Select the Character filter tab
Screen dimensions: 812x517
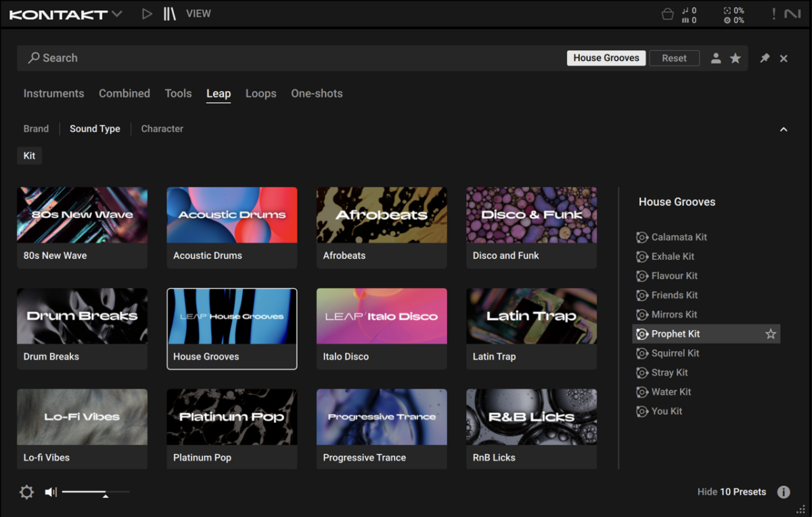coord(162,129)
